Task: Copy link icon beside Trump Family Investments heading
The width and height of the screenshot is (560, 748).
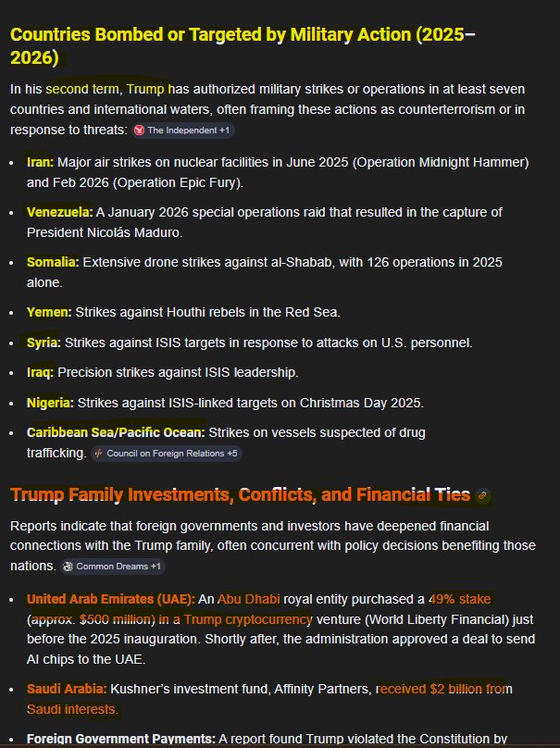Action: 482,495
